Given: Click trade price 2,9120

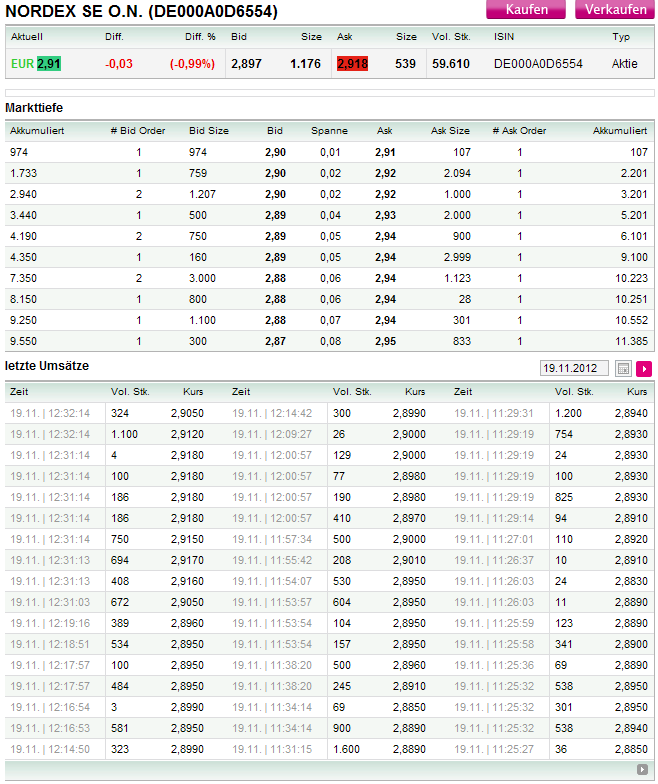Looking at the screenshot, I should pos(187,434).
